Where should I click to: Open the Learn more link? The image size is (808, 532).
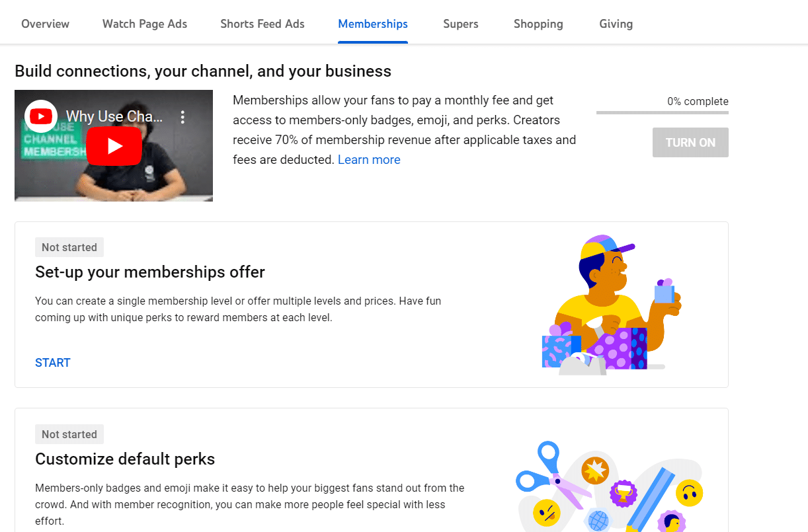tap(369, 159)
